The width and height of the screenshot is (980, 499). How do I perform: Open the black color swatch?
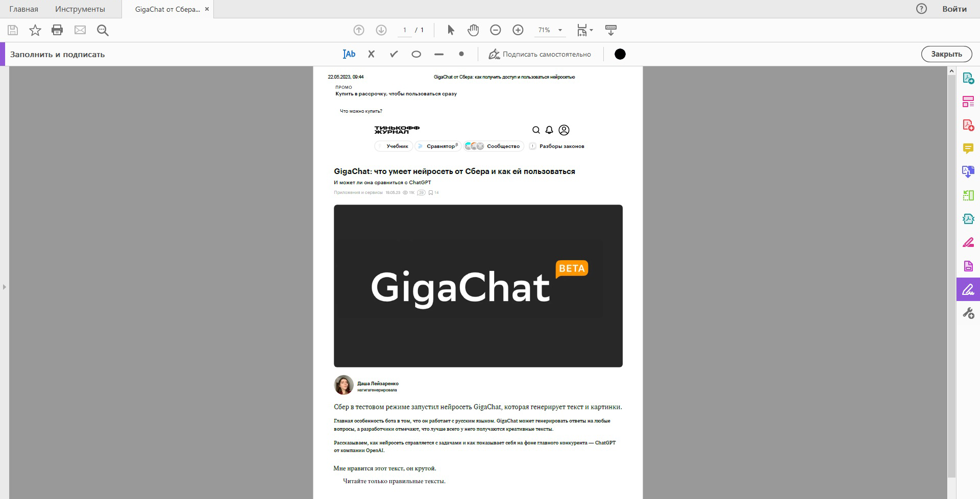(x=620, y=54)
